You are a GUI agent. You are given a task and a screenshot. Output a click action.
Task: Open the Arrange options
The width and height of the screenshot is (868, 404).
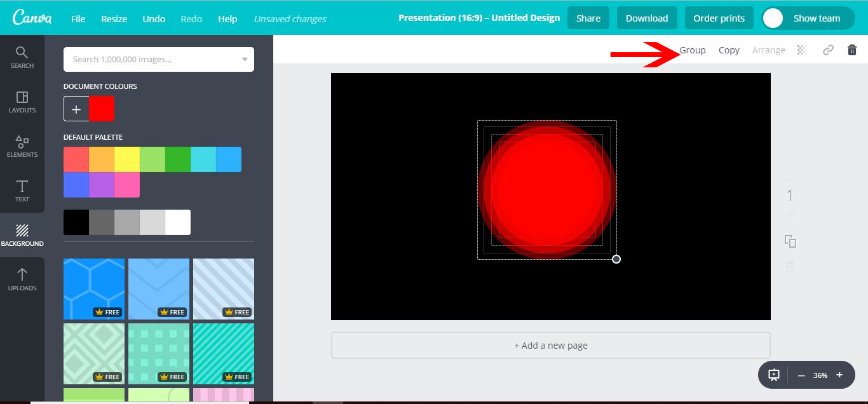[769, 50]
